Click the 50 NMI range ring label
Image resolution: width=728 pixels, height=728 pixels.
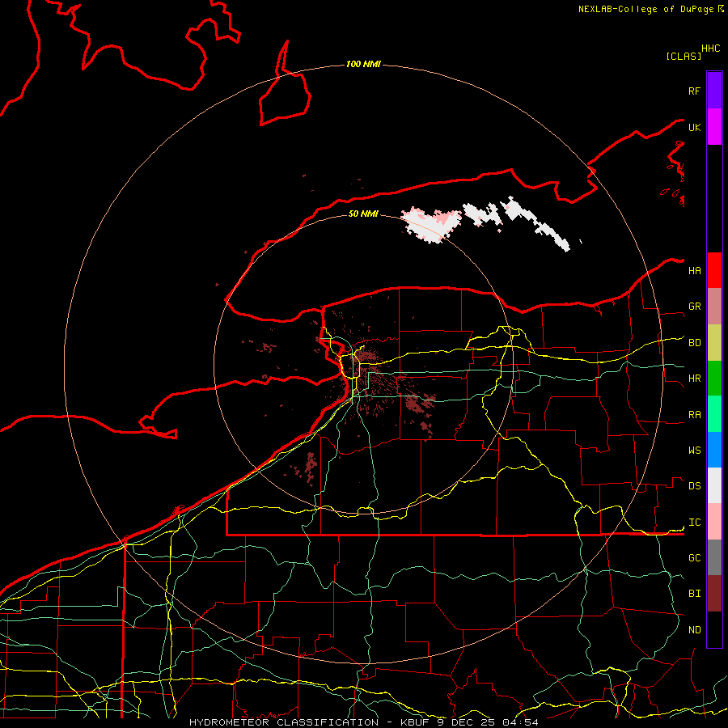coord(363,214)
